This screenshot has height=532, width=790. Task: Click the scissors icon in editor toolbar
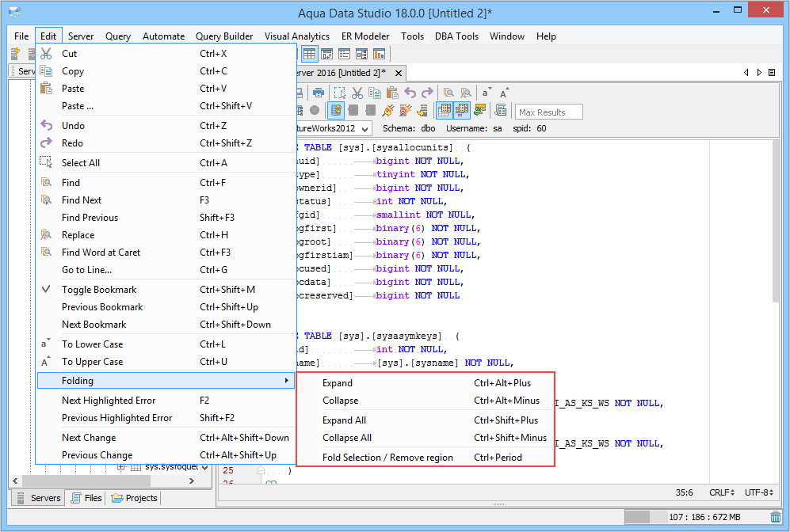[x=357, y=93]
